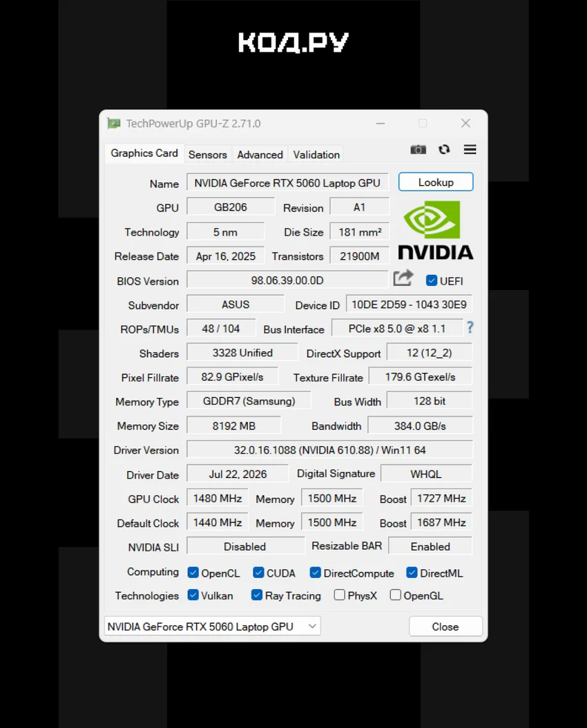Click the NVIDIA logo
The height and width of the screenshot is (728, 587).
click(436, 230)
